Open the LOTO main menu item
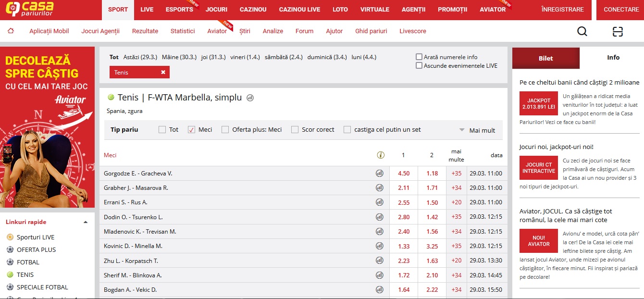The width and height of the screenshot is (644, 299). [340, 10]
